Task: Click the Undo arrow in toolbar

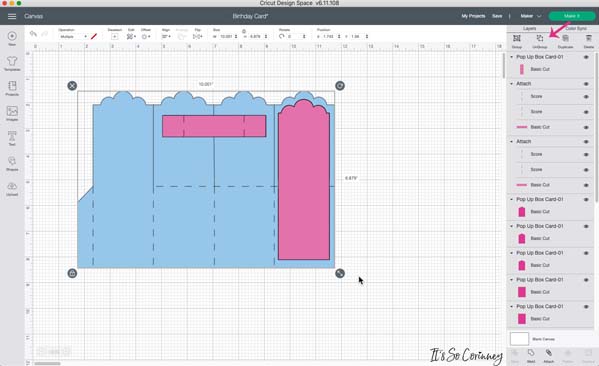Action: (x=33, y=34)
